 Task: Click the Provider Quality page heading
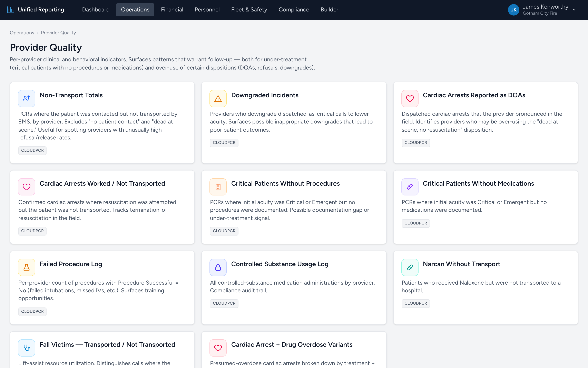[x=46, y=47]
